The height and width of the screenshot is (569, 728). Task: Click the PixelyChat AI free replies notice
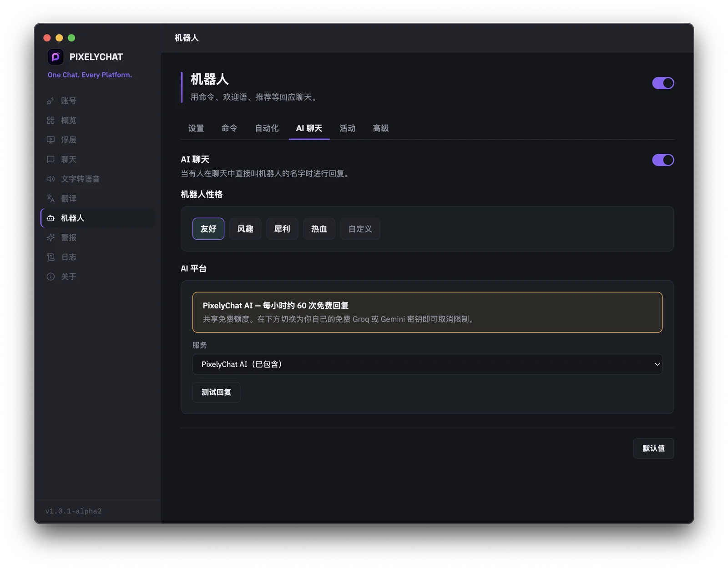427,312
